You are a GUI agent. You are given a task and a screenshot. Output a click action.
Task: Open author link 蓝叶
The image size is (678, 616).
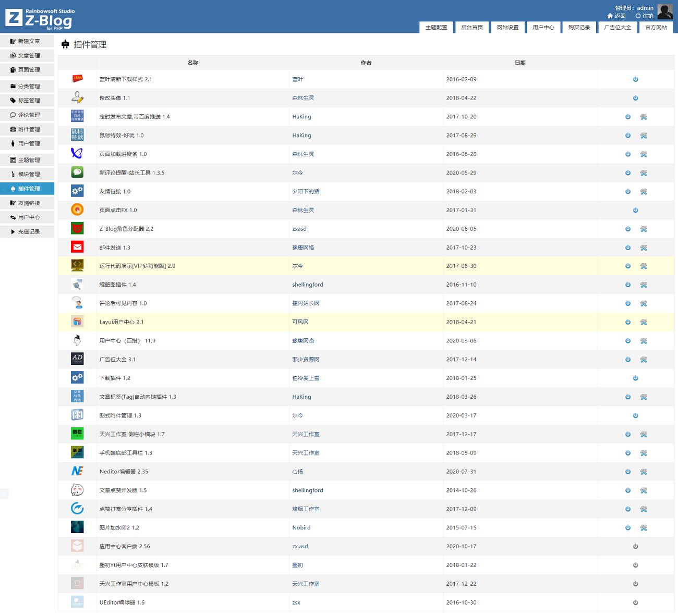pos(297,79)
